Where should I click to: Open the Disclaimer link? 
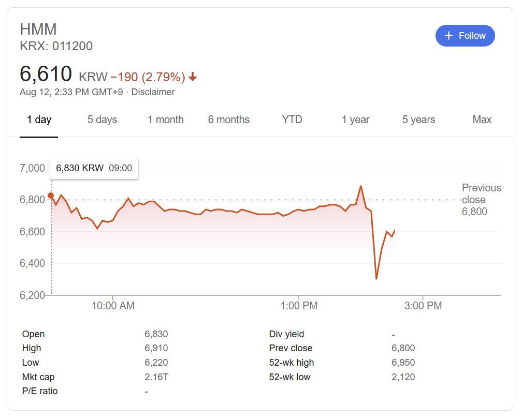(x=153, y=92)
